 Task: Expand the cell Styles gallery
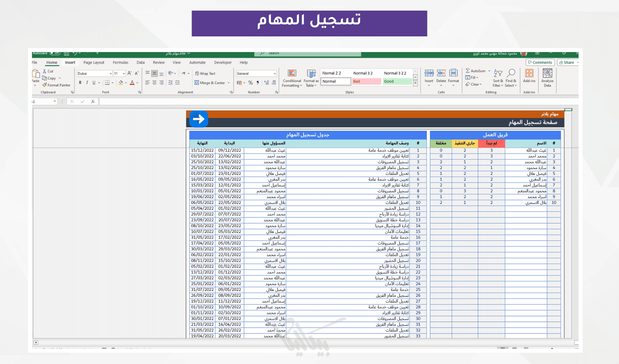tap(415, 83)
